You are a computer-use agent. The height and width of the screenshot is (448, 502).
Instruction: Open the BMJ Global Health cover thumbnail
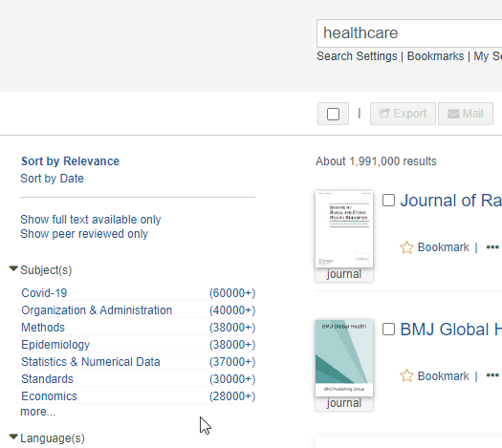click(x=344, y=358)
